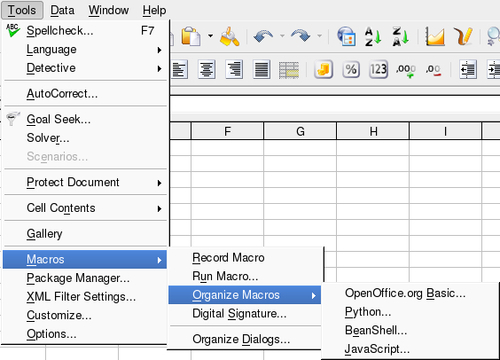Open BeanShell macro organizer
Image resolution: width=500 pixels, height=360 pixels.
[411, 331]
